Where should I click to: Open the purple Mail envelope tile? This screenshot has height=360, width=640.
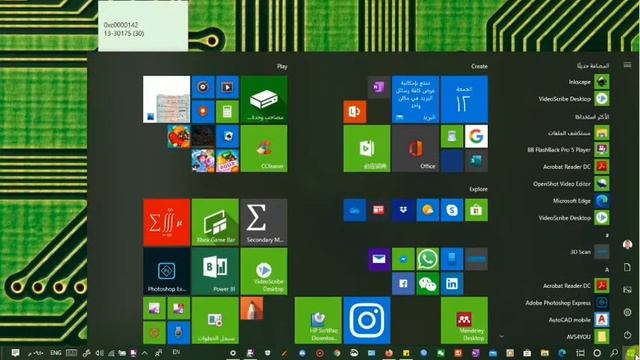tap(379, 259)
